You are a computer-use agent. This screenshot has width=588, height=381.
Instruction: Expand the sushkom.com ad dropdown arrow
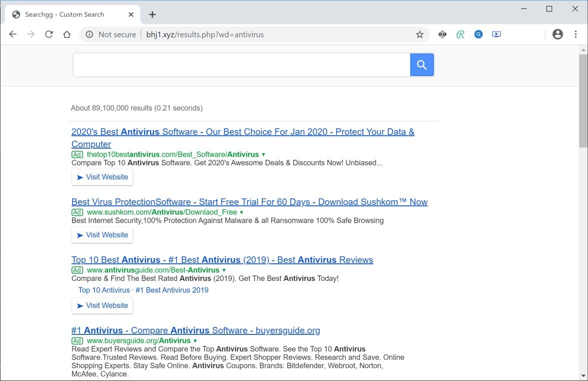point(242,212)
